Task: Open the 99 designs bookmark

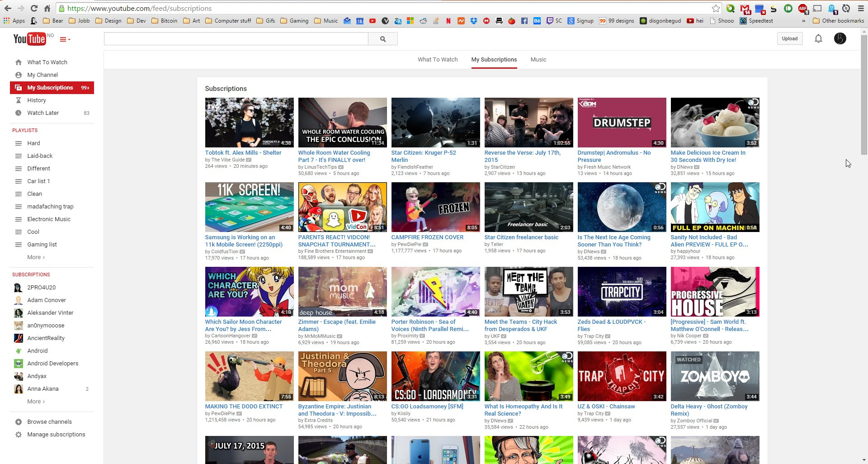Action: click(617, 21)
